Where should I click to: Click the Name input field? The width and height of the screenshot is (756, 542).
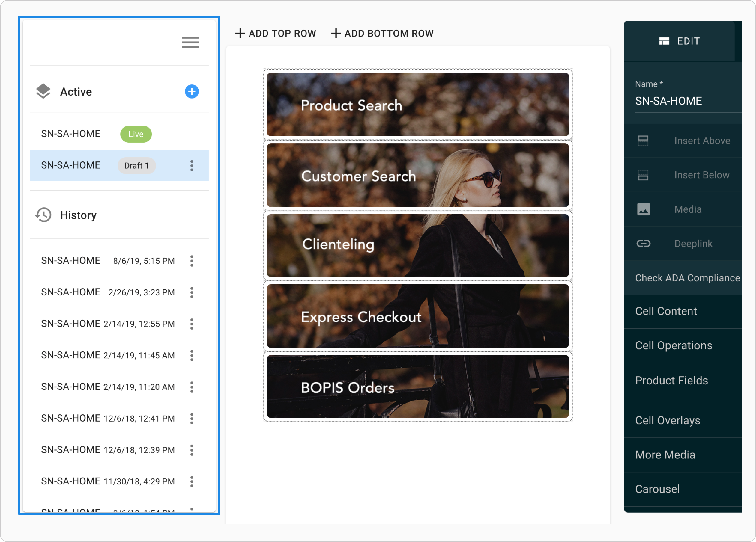click(x=688, y=101)
